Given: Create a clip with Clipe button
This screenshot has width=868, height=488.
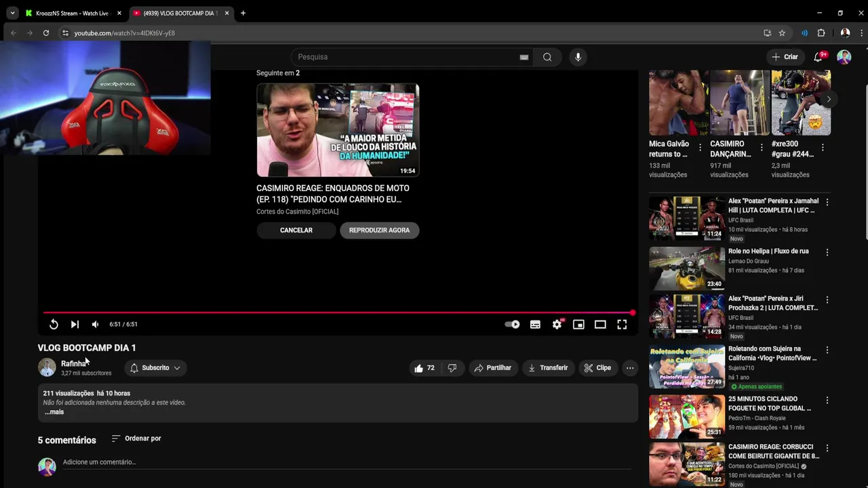Looking at the screenshot, I should [597, 368].
